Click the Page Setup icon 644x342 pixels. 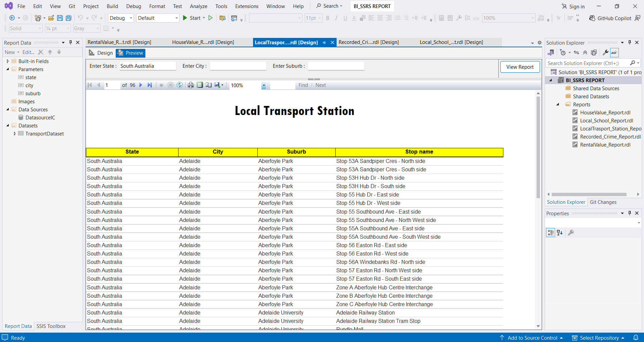(209, 85)
